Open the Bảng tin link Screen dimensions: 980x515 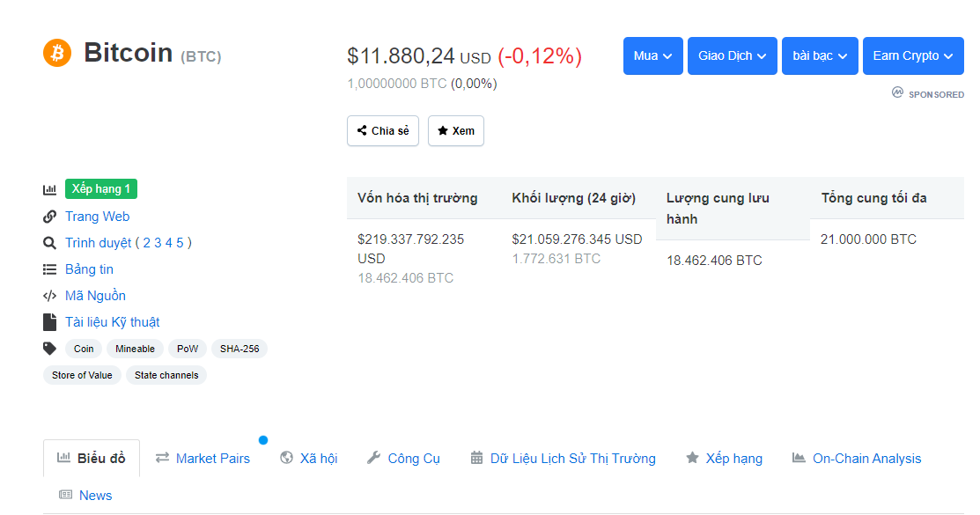[x=90, y=269]
